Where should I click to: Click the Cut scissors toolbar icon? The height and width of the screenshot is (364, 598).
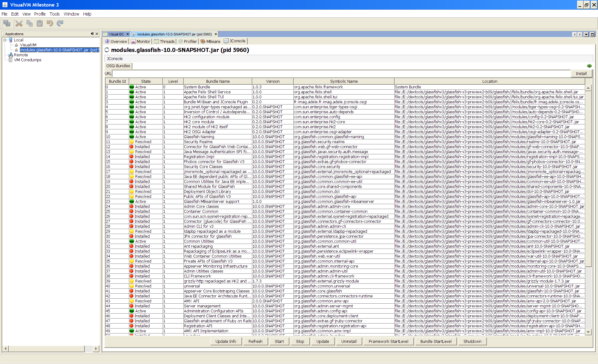tap(19, 23)
